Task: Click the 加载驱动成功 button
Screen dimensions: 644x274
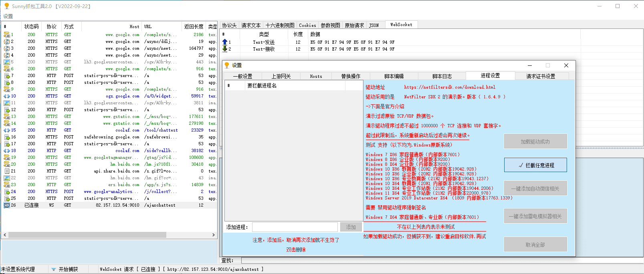Action: point(535,142)
